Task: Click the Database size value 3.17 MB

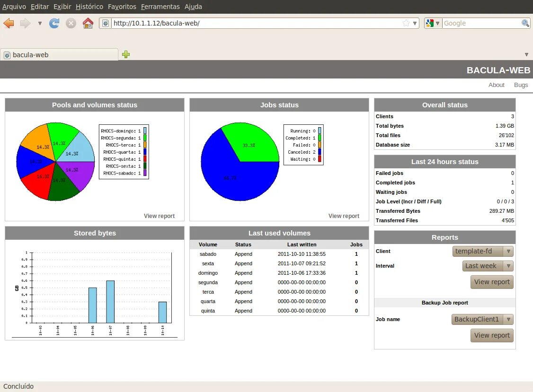Action: pyautogui.click(x=505, y=145)
